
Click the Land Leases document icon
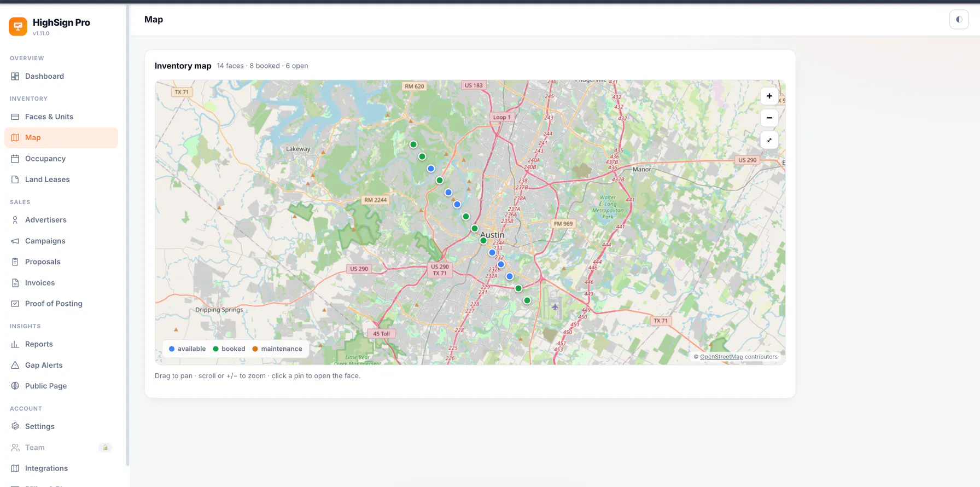click(15, 179)
